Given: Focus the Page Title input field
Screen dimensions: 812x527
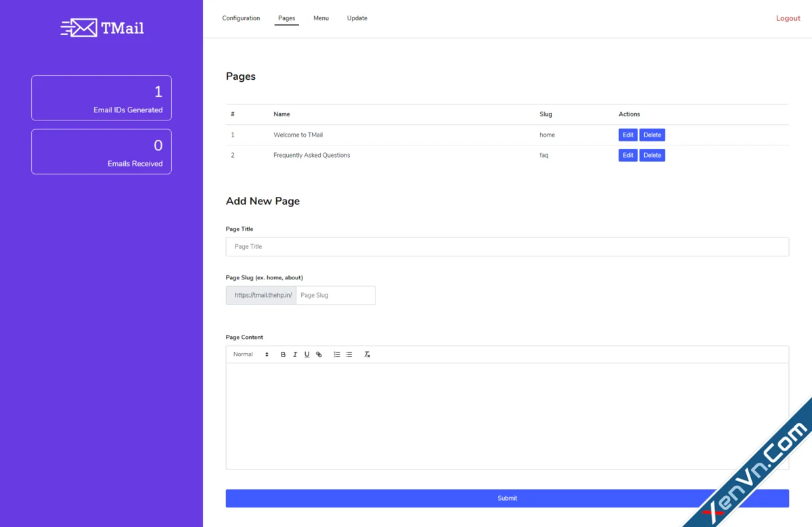Looking at the screenshot, I should (x=507, y=247).
